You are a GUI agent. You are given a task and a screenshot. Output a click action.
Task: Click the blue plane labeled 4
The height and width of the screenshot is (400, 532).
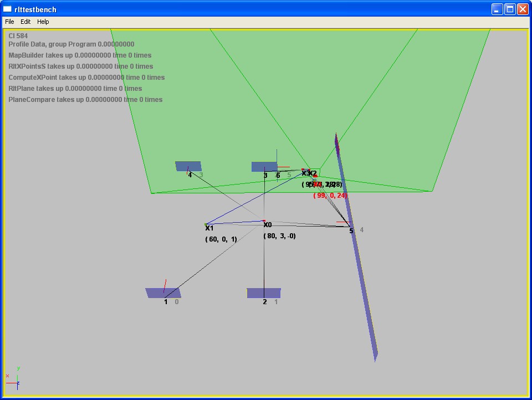pyautogui.click(x=188, y=166)
